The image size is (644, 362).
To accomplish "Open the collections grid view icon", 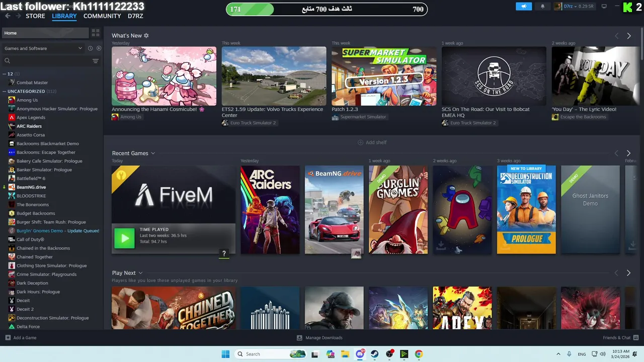I will 96,33.
